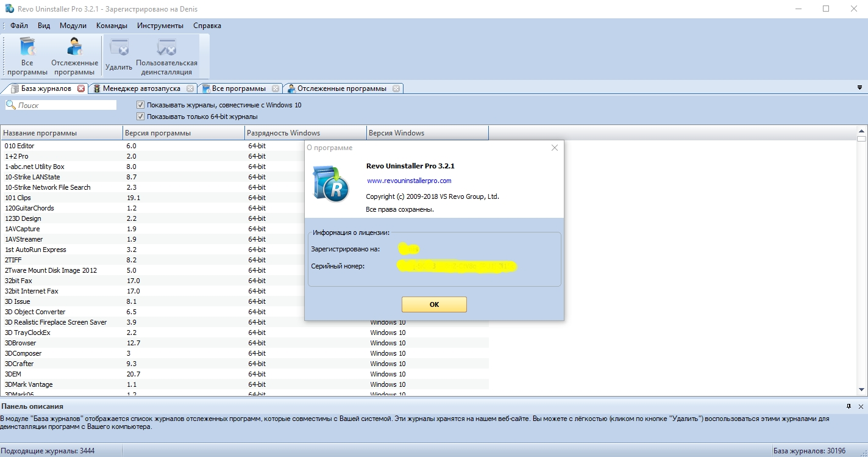Launch Пользовательская деинсталляция from the toolbar
The height and width of the screenshot is (457, 868).
[166, 56]
